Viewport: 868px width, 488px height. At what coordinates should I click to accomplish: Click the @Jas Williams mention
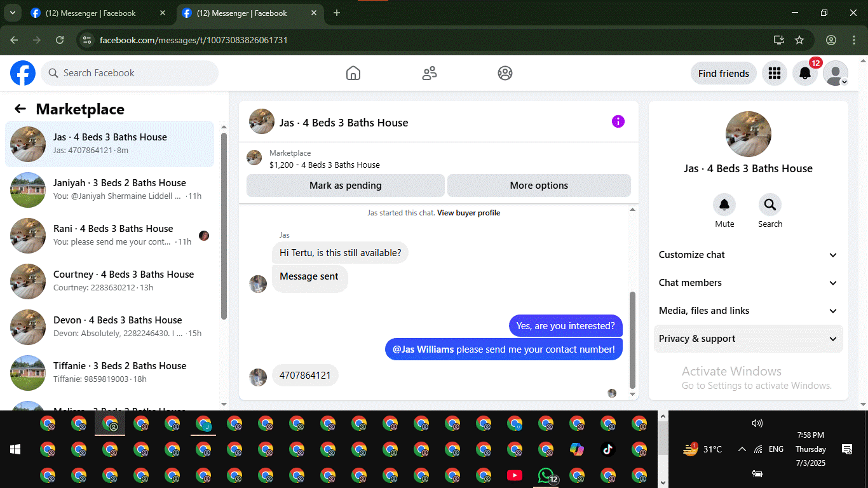(423, 349)
